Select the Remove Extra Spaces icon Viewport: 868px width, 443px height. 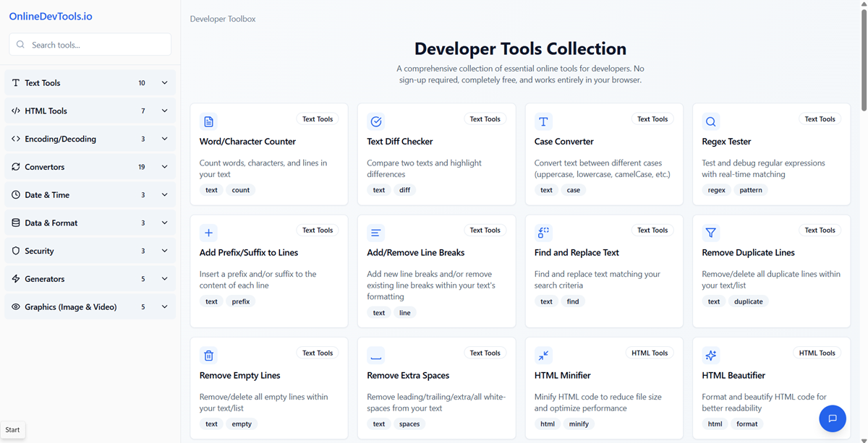[x=375, y=356]
